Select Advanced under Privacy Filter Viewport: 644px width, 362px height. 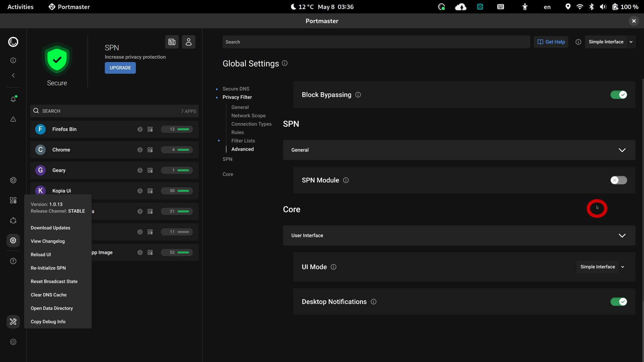[x=243, y=149]
